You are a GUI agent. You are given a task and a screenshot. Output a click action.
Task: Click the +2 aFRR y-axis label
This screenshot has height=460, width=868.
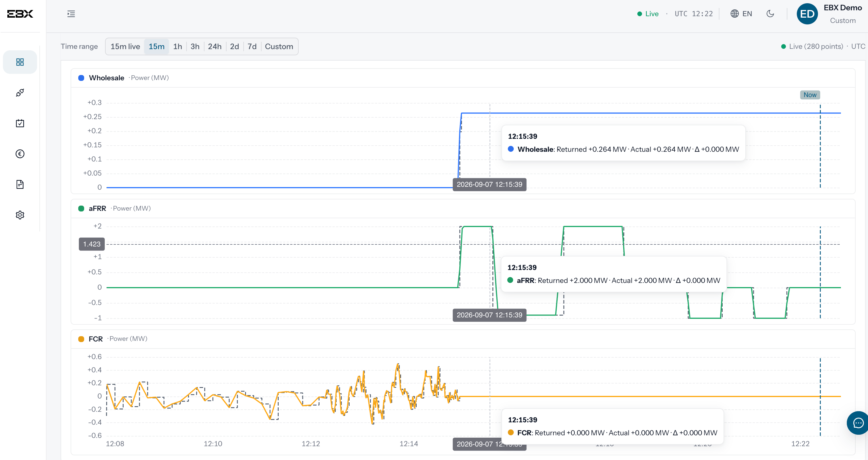tap(97, 226)
